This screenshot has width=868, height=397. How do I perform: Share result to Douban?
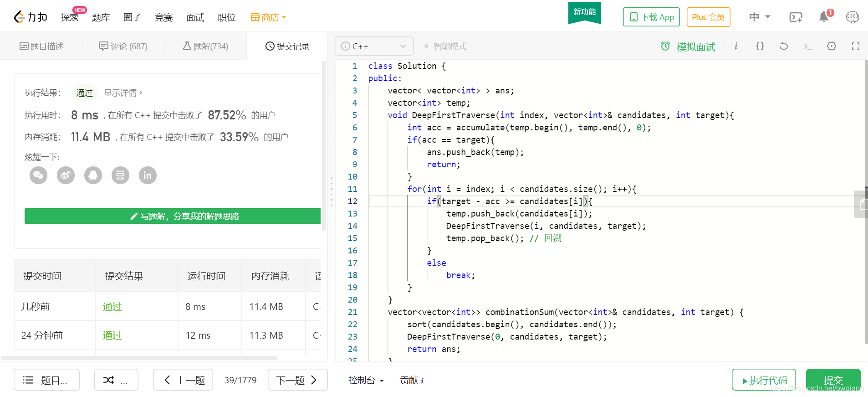click(120, 175)
